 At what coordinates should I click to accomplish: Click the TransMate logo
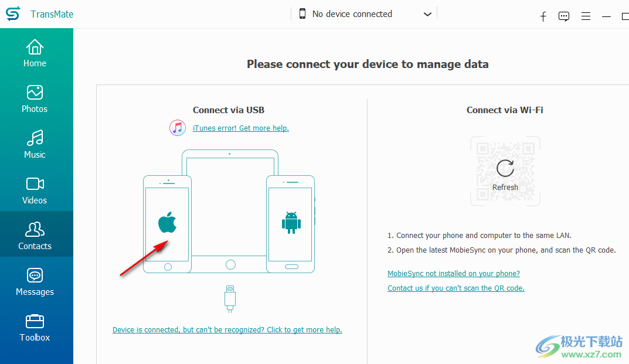point(13,13)
